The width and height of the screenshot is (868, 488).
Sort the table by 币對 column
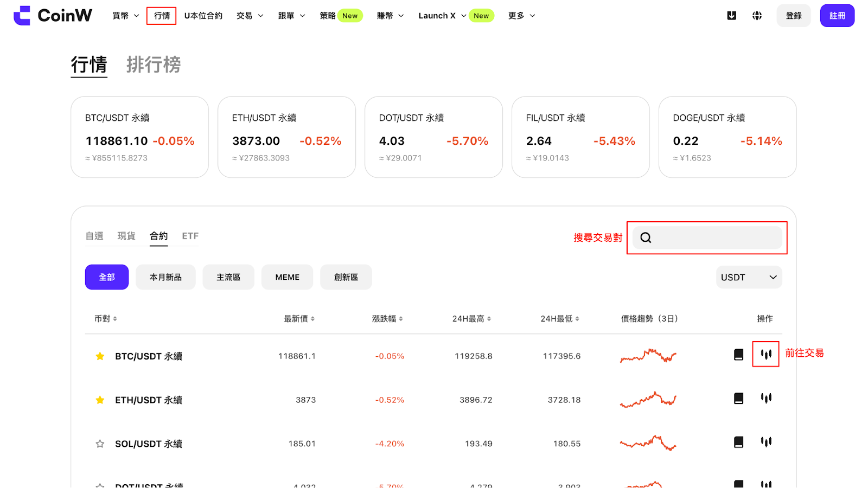point(106,319)
